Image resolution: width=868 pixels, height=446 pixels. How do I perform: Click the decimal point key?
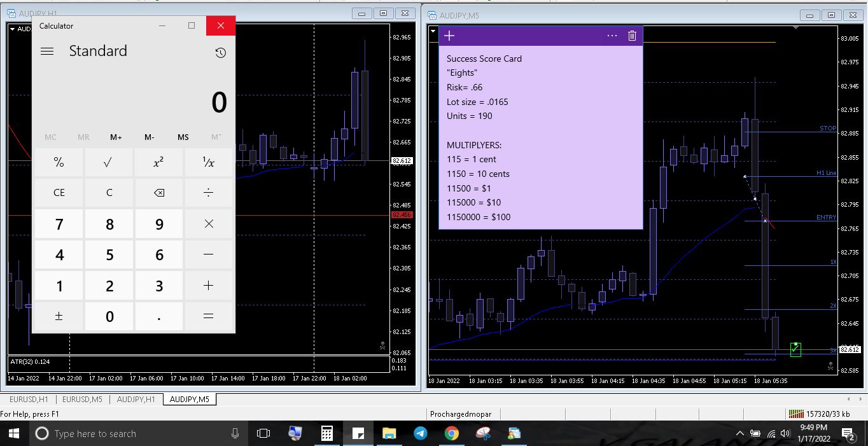point(158,316)
